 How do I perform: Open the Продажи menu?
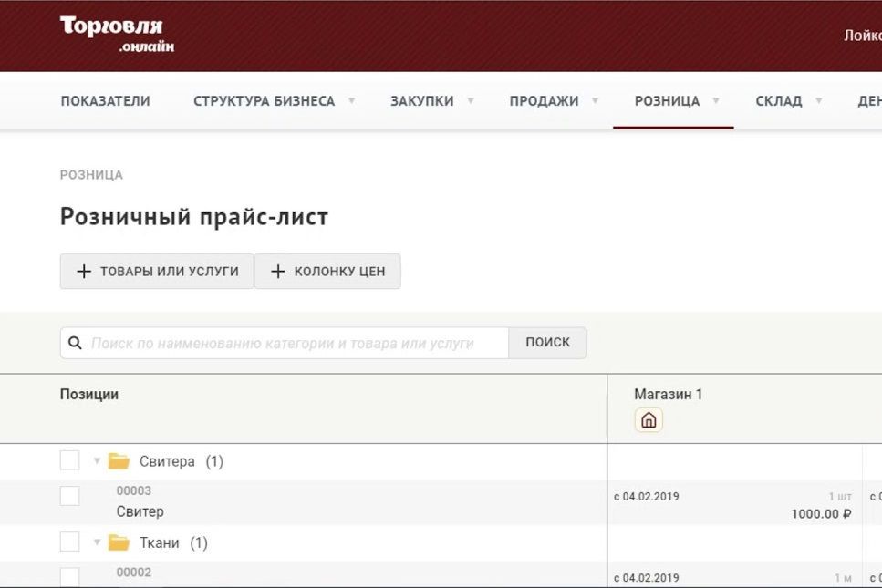[x=544, y=101]
